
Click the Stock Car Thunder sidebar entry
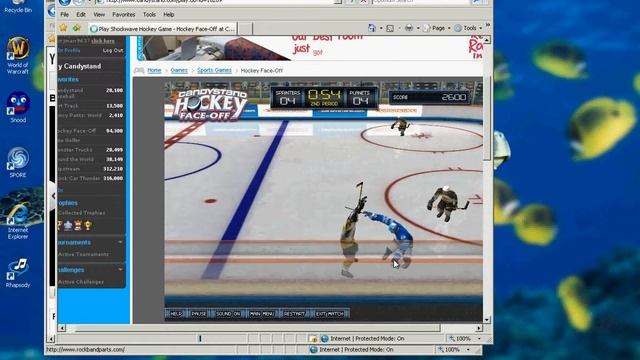tap(91, 178)
